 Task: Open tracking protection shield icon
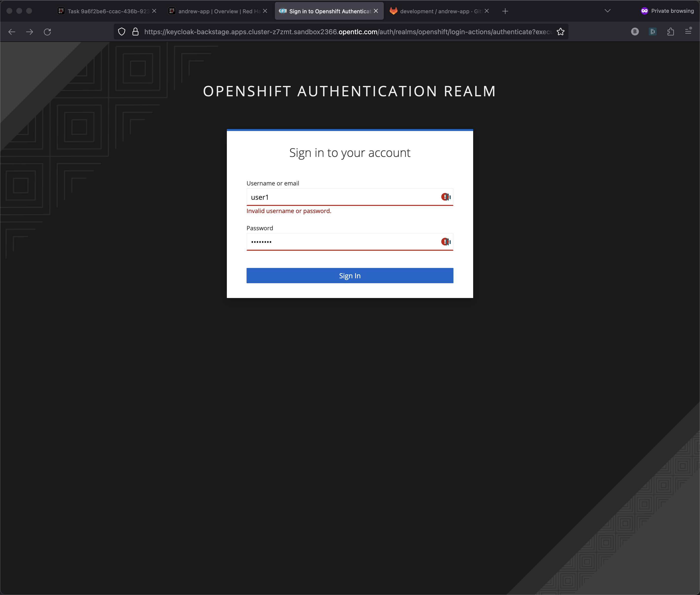122,32
